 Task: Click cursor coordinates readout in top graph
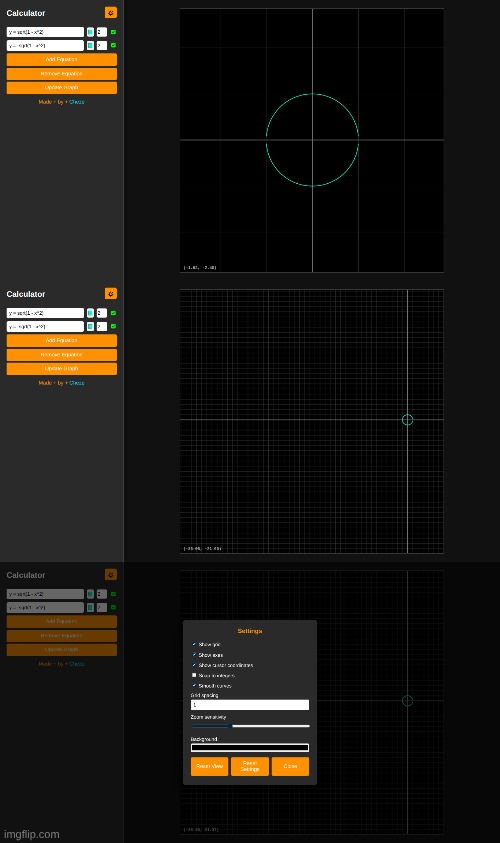pyautogui.click(x=200, y=267)
